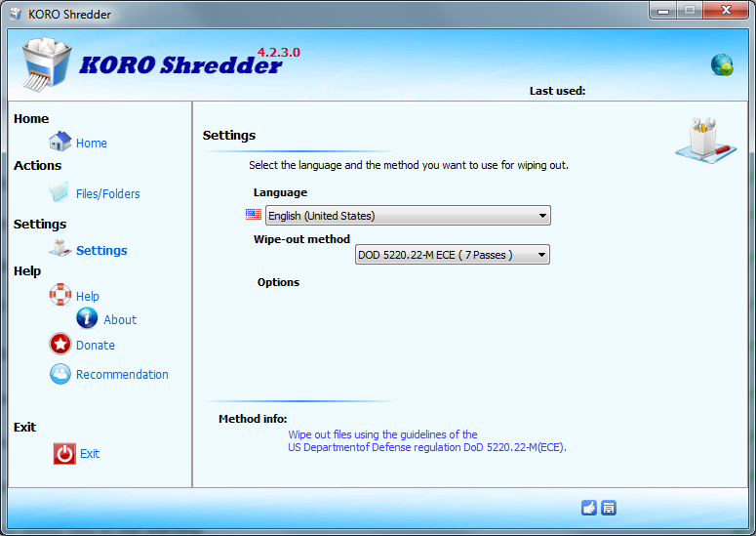The image size is (756, 536).
Task: Click the Recommendation people icon
Action: pyautogui.click(x=60, y=374)
